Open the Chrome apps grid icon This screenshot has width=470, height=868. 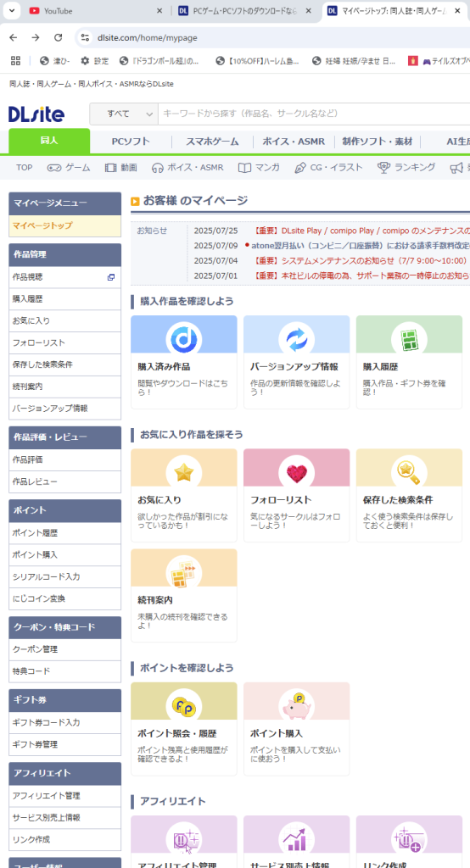(15, 61)
